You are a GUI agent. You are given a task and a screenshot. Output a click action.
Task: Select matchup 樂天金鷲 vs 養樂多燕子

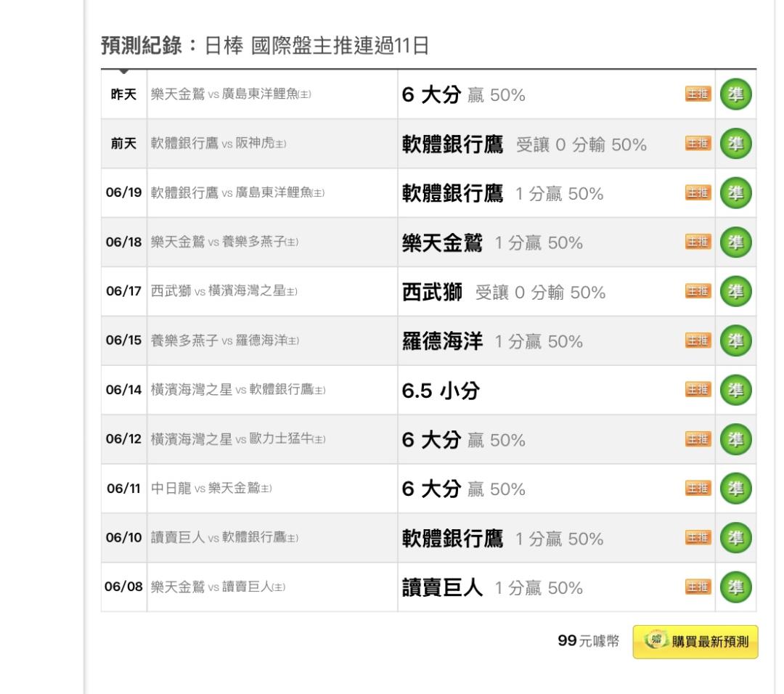click(x=224, y=242)
